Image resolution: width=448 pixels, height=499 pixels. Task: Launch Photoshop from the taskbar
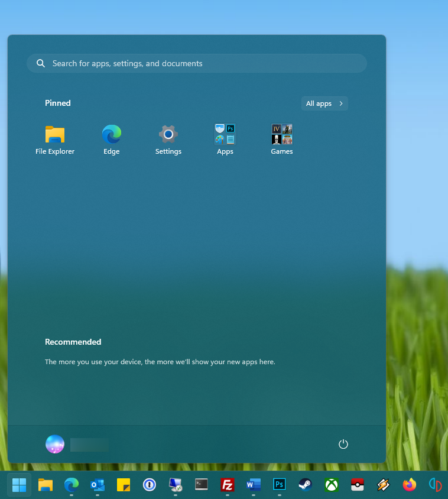coord(280,485)
